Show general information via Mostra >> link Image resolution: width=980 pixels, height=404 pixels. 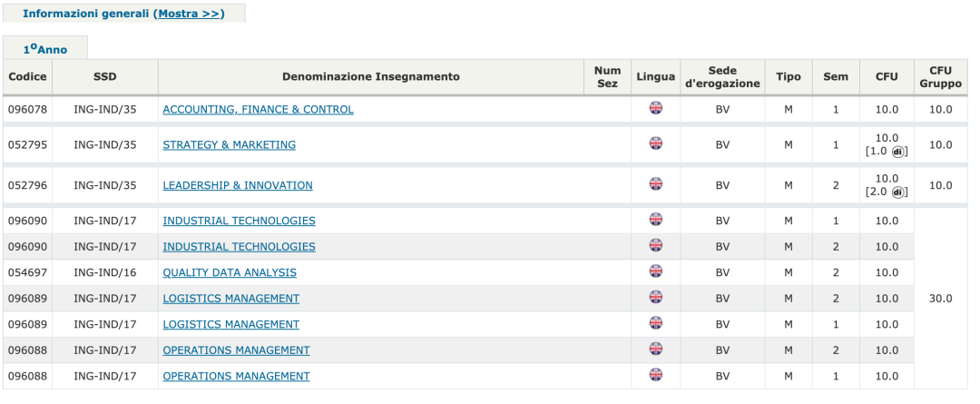tap(190, 13)
